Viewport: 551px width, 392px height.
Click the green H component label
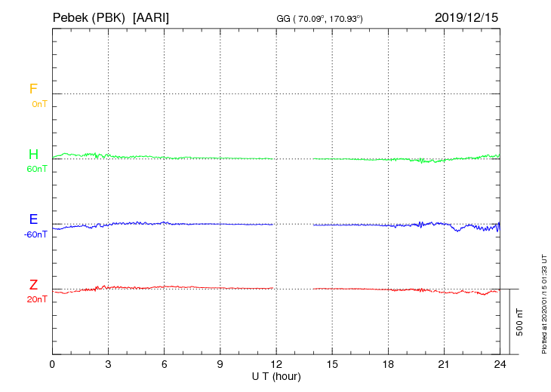[33, 155]
